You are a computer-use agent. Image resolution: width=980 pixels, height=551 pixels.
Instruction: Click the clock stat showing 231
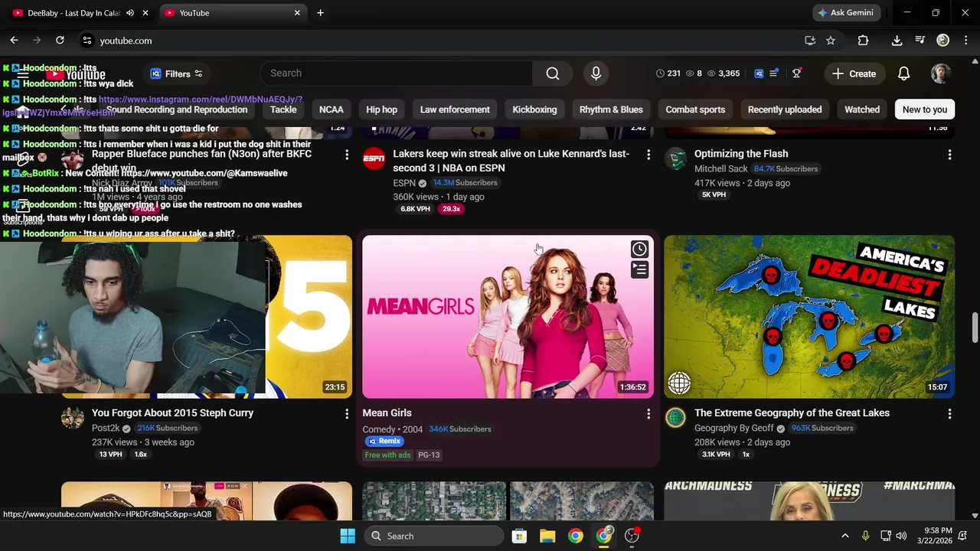668,73
